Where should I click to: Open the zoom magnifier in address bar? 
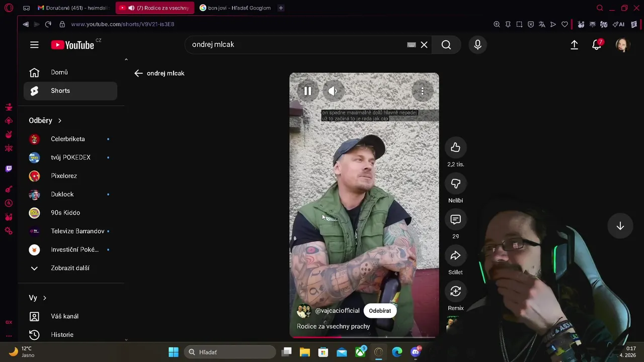(497, 24)
